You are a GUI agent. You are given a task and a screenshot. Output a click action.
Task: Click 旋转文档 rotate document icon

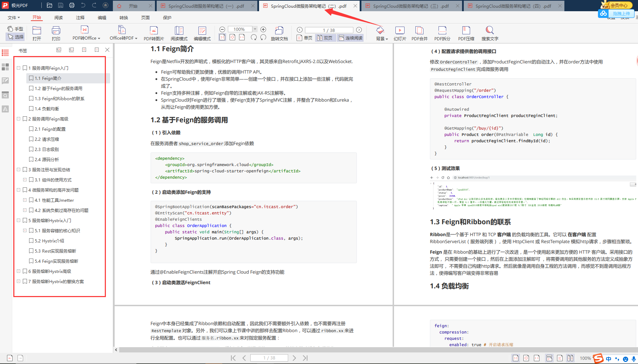(x=279, y=33)
